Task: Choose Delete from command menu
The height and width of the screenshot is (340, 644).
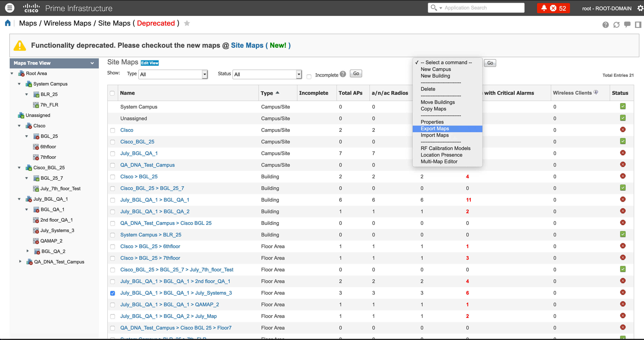Action: click(447, 89)
